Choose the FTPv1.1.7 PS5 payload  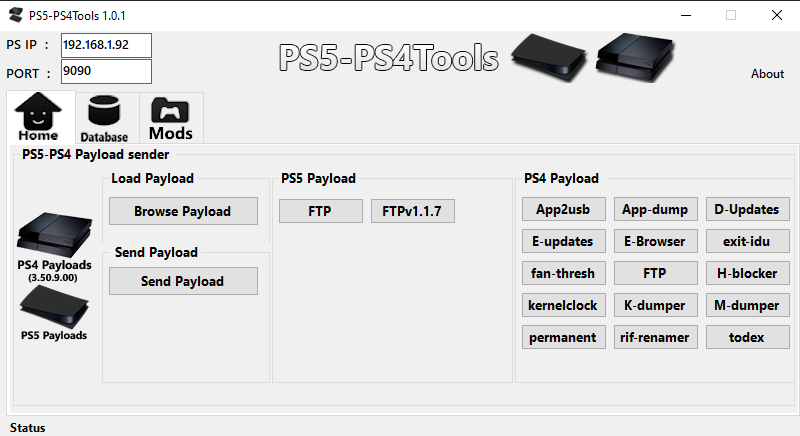(x=412, y=211)
